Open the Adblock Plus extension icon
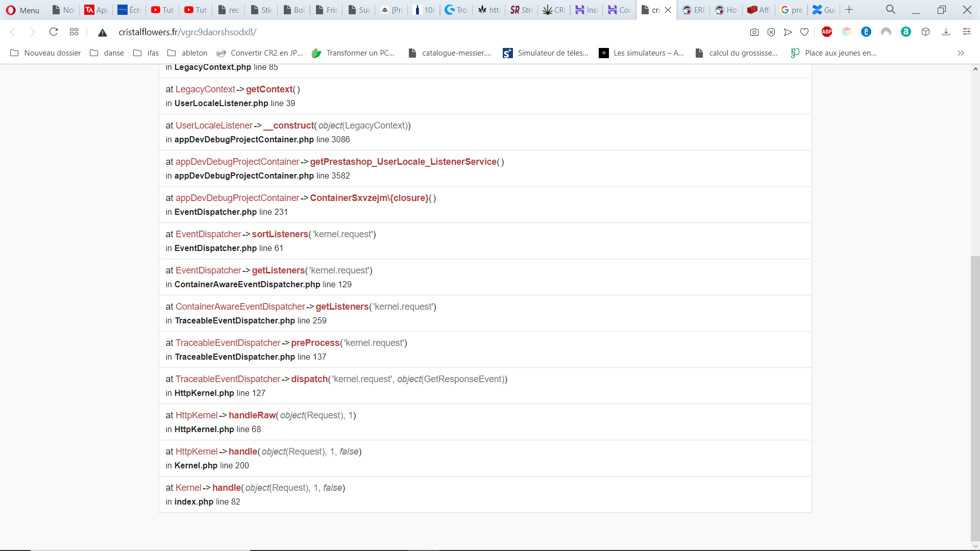 [x=827, y=32]
